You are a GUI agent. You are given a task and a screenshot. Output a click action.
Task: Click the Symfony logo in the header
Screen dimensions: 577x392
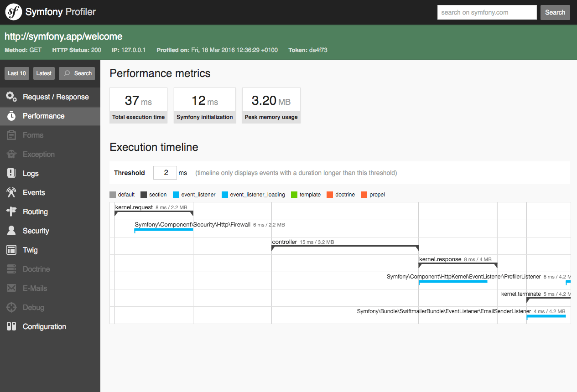(13, 12)
